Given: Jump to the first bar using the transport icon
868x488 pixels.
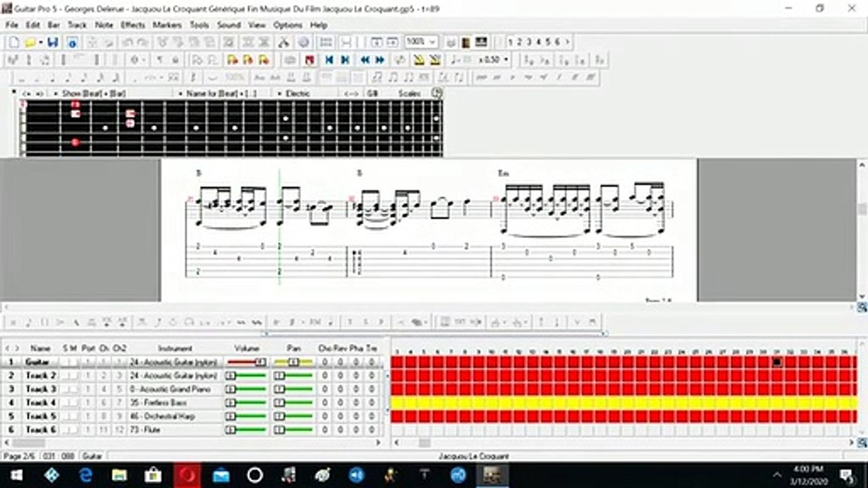Looking at the screenshot, I should (x=329, y=60).
